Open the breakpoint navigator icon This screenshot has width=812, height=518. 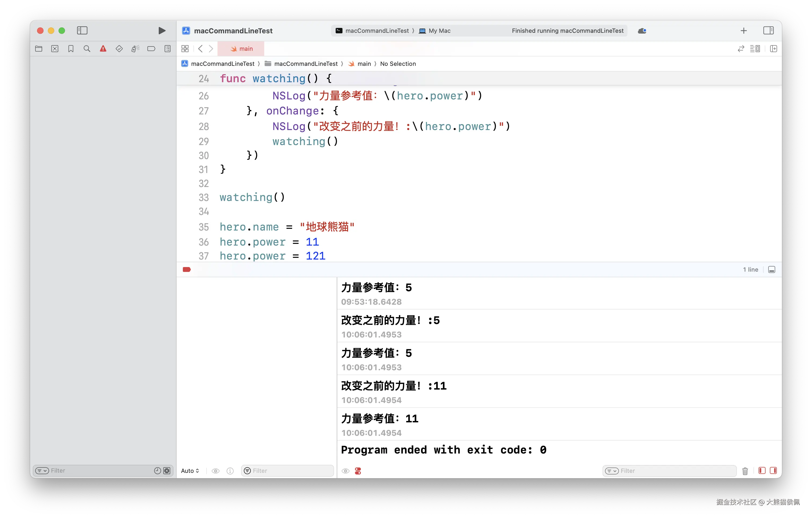click(x=151, y=49)
